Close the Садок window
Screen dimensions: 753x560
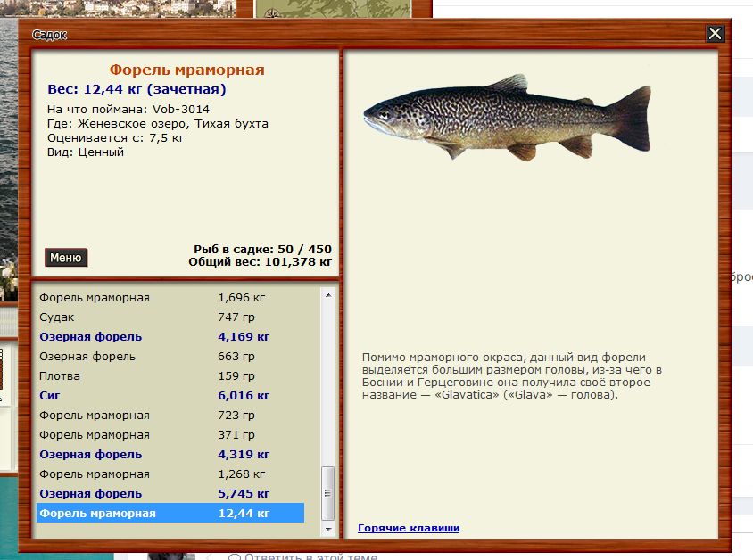pos(715,34)
